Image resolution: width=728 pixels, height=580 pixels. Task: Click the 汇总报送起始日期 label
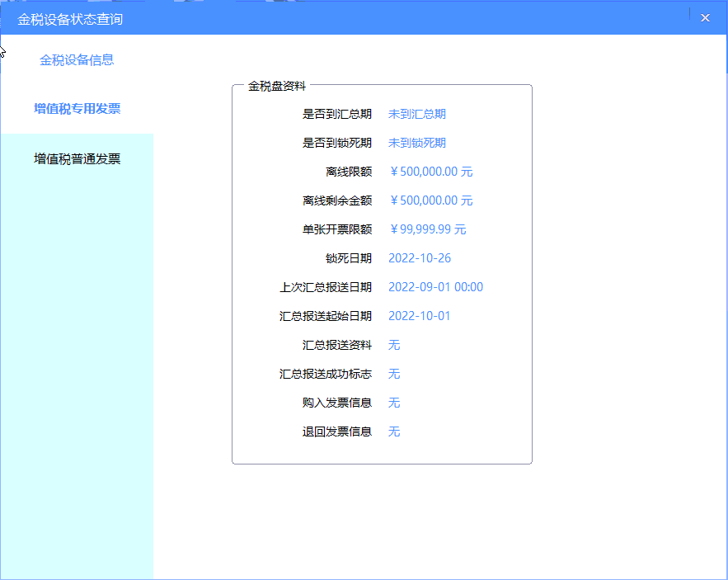point(326,316)
